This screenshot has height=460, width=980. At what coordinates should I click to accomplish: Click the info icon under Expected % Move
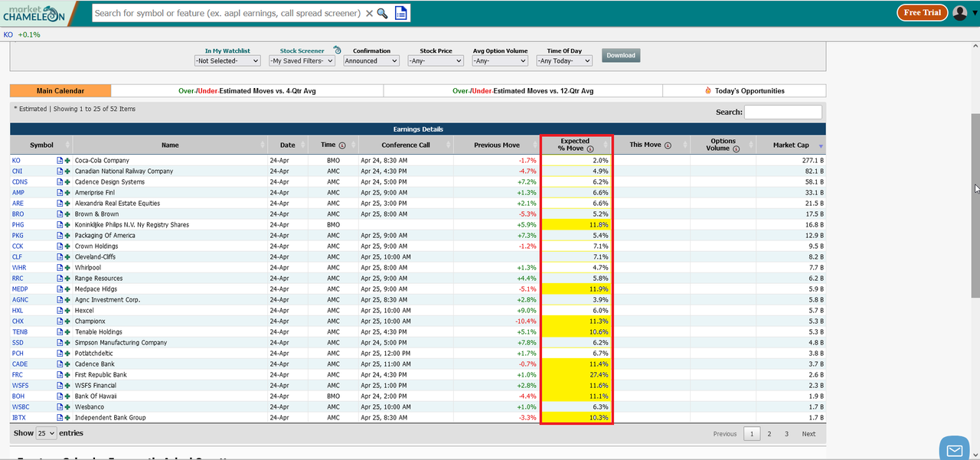click(590, 148)
